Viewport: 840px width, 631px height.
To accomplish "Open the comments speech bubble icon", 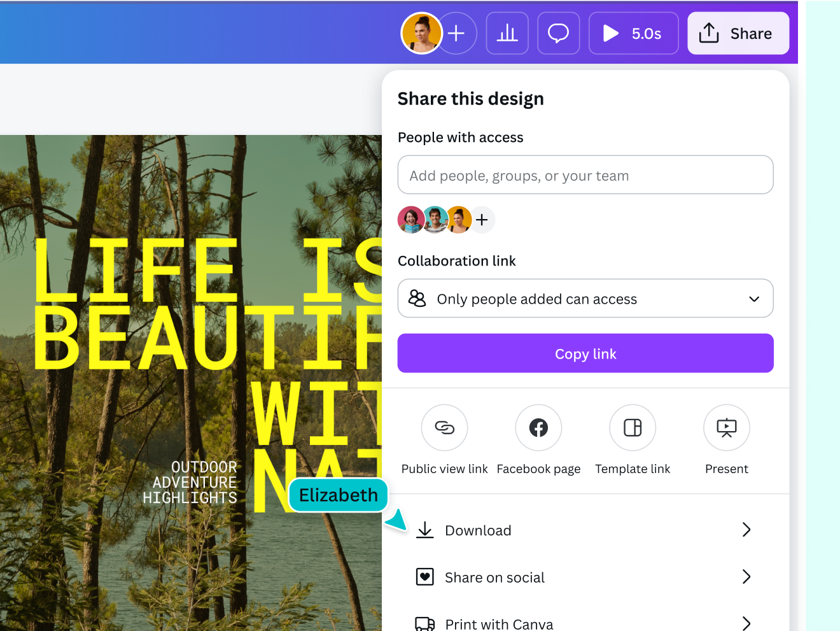I will 558,33.
